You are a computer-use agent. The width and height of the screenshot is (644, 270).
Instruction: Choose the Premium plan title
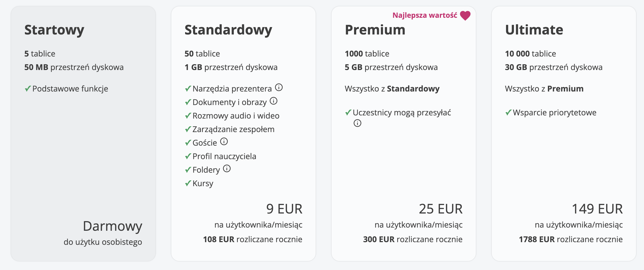(x=375, y=30)
